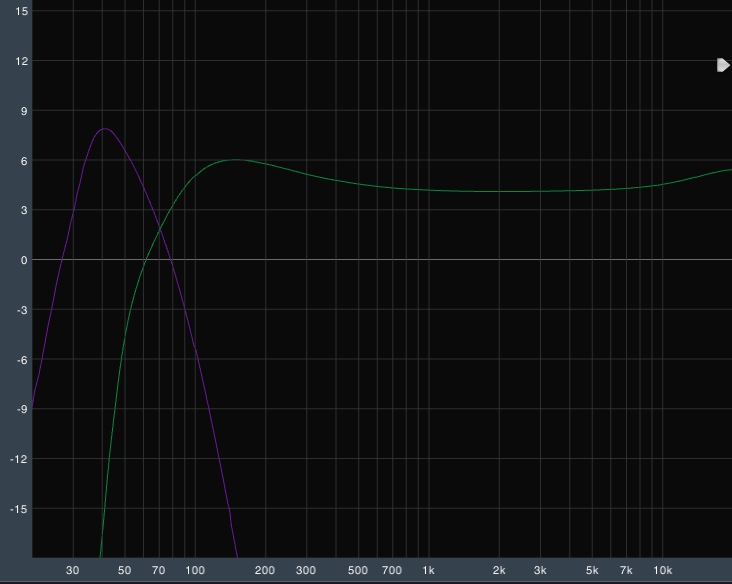The height and width of the screenshot is (584, 732).
Task: Click the 1k frequency label
Action: click(428, 570)
